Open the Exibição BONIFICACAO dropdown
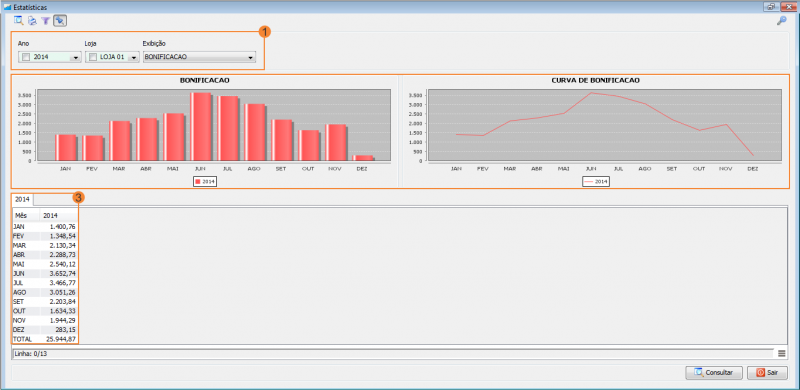Image resolution: width=800 pixels, height=390 pixels. coord(199,58)
